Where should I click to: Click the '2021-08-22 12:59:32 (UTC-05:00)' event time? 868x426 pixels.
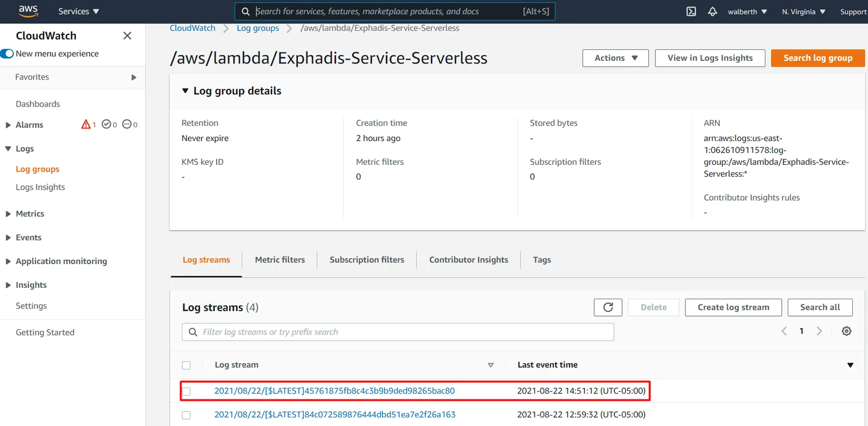click(x=581, y=415)
